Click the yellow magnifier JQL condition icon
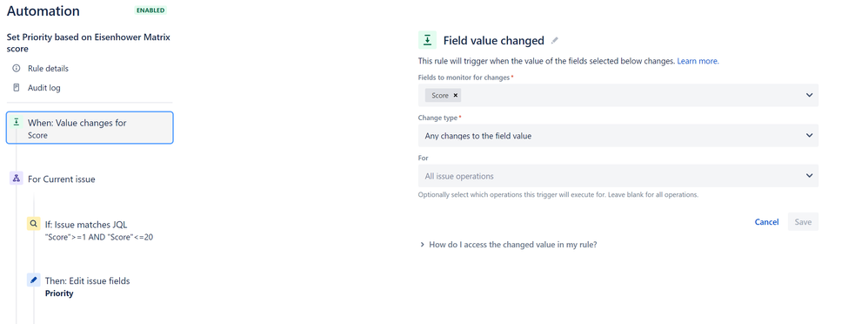This screenshot has width=868, height=324. 34,224
